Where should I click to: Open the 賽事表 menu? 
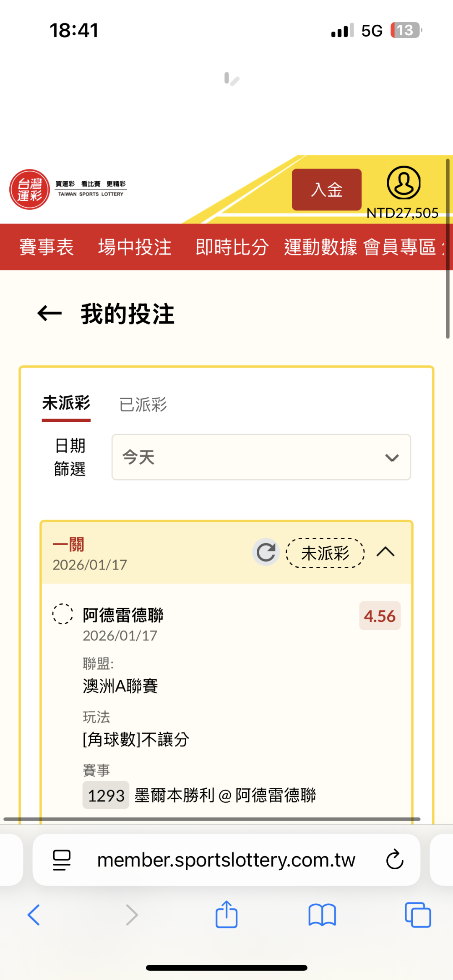click(46, 247)
